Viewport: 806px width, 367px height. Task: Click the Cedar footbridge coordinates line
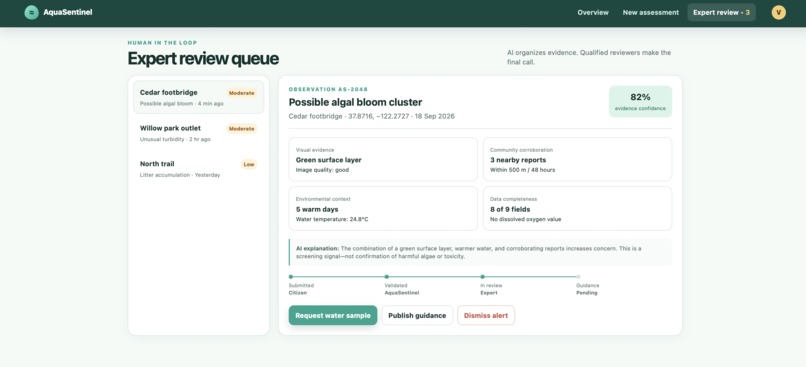tap(371, 116)
